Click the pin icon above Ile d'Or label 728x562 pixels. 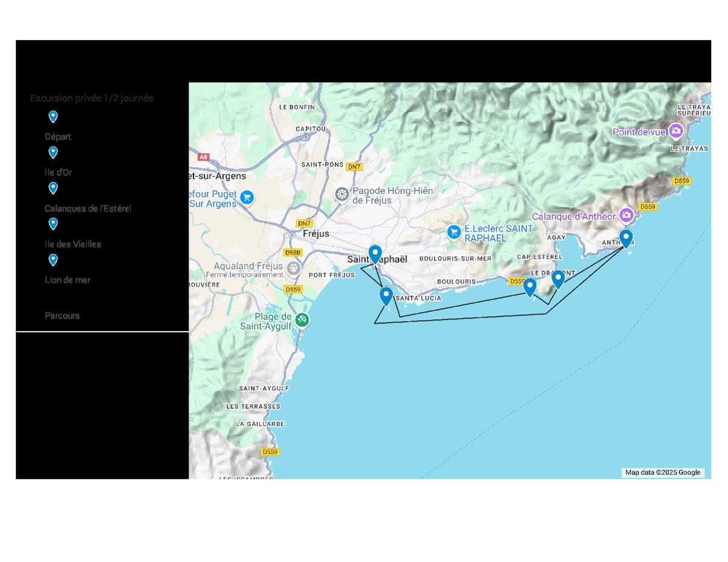[53, 152]
